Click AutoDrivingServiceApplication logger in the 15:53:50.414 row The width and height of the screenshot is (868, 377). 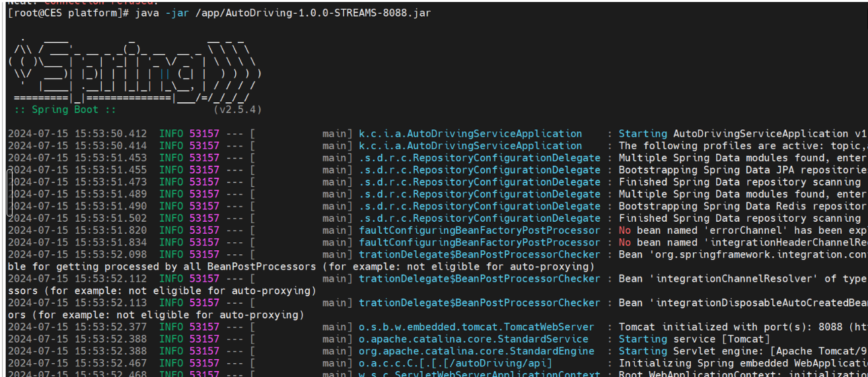click(470, 146)
